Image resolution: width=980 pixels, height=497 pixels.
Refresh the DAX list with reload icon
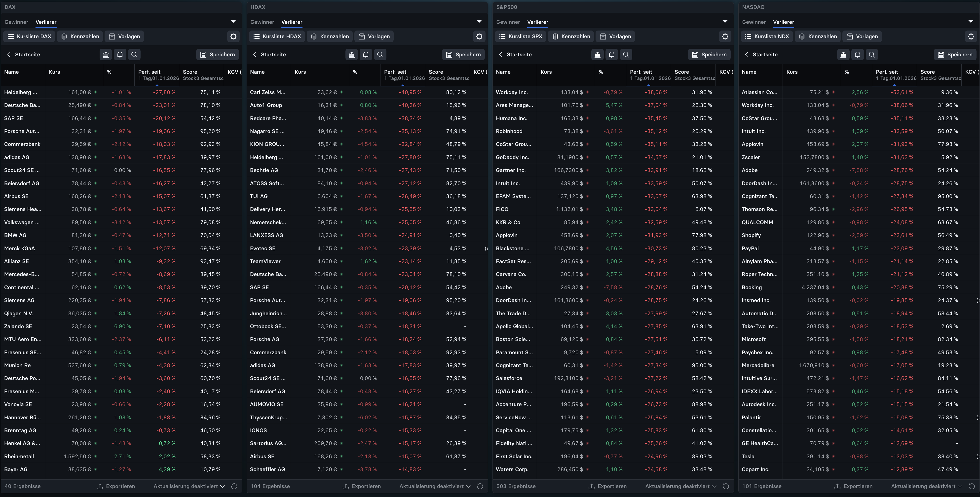tap(234, 486)
